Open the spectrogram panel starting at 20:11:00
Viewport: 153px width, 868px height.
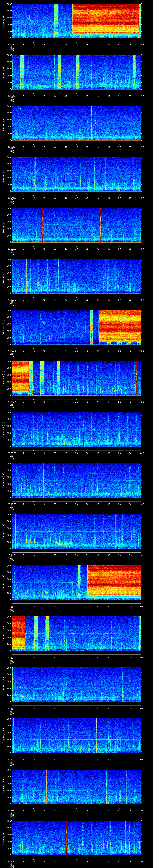77,531
